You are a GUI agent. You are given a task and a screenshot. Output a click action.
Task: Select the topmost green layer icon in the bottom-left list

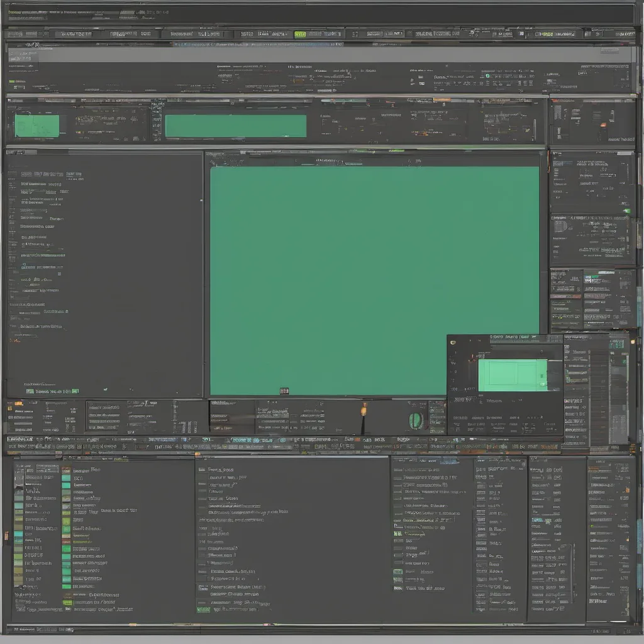[x=66, y=478]
